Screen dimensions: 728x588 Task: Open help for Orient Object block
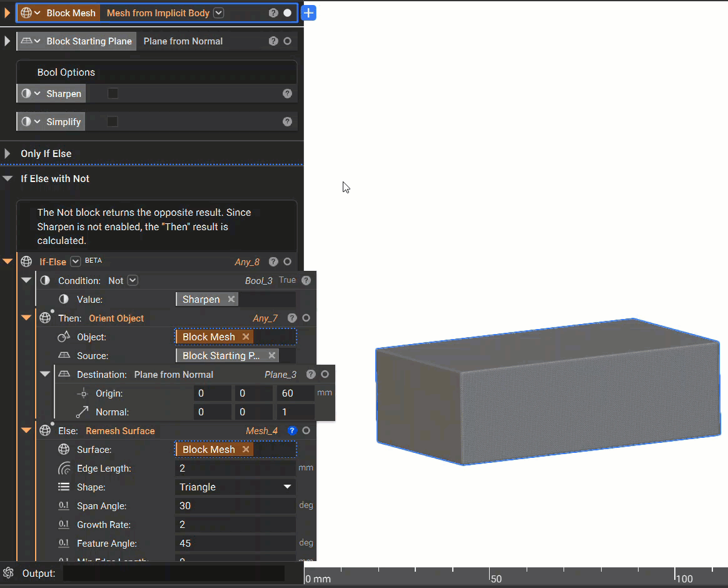(292, 318)
